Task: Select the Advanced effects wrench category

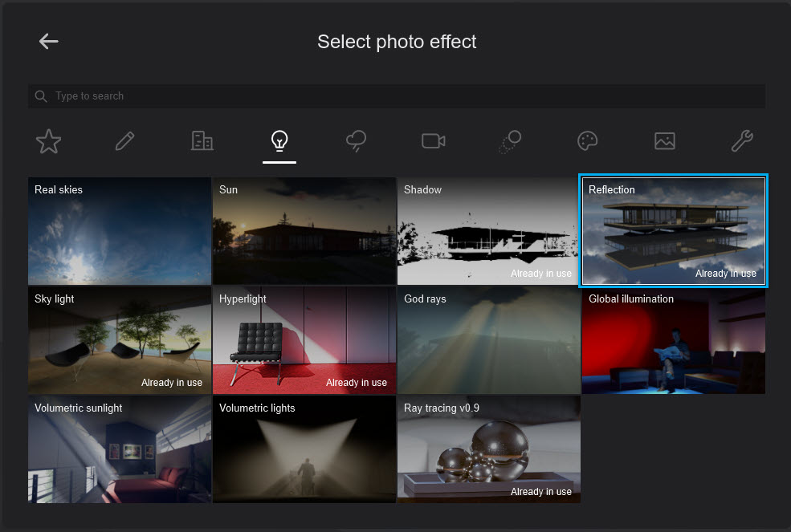Action: (741, 140)
